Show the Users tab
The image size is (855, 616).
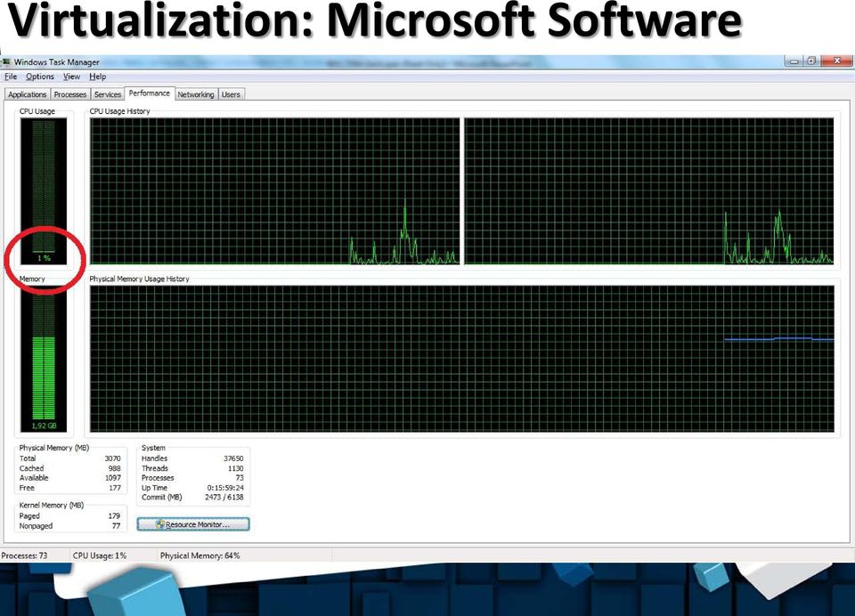231,94
